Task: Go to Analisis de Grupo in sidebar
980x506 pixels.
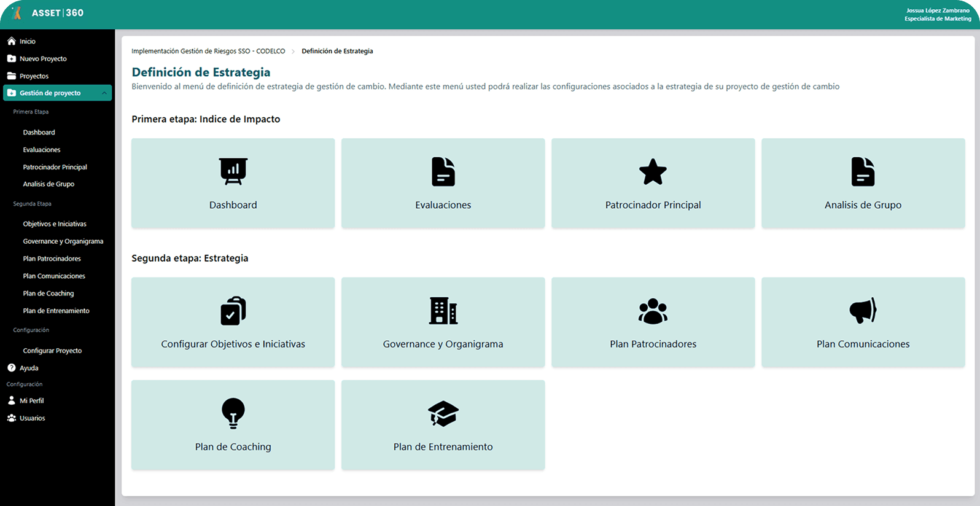Action: click(x=49, y=184)
